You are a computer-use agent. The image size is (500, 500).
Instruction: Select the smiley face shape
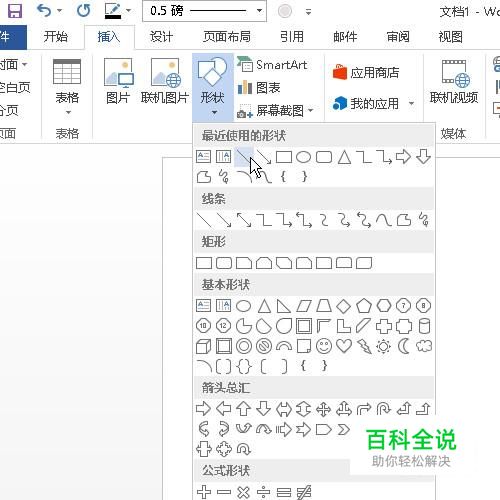[324, 346]
